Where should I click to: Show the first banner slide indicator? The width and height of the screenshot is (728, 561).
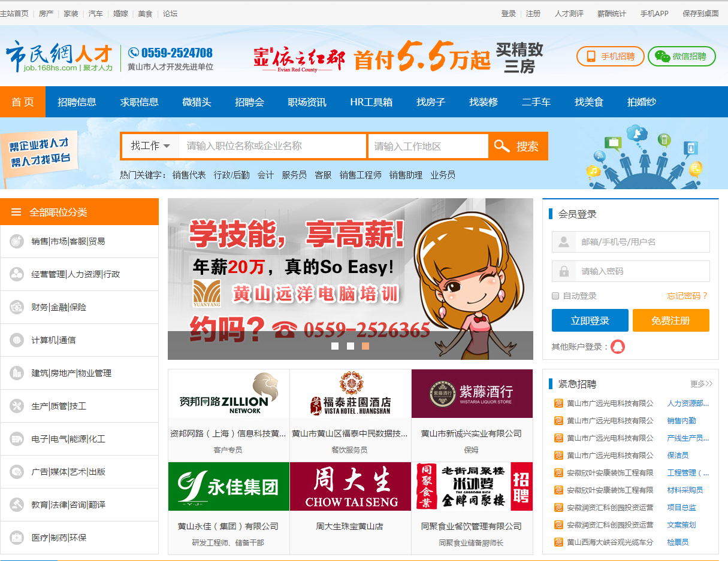point(335,346)
